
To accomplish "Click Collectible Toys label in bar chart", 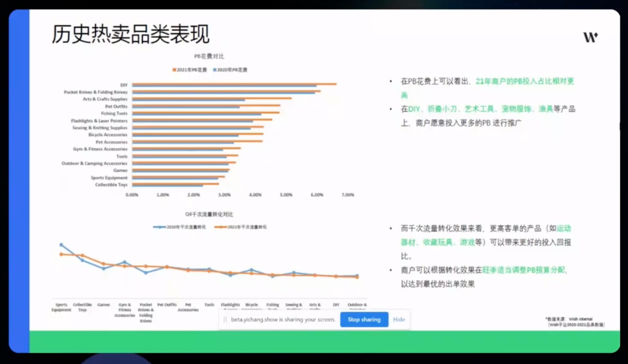I will (111, 185).
